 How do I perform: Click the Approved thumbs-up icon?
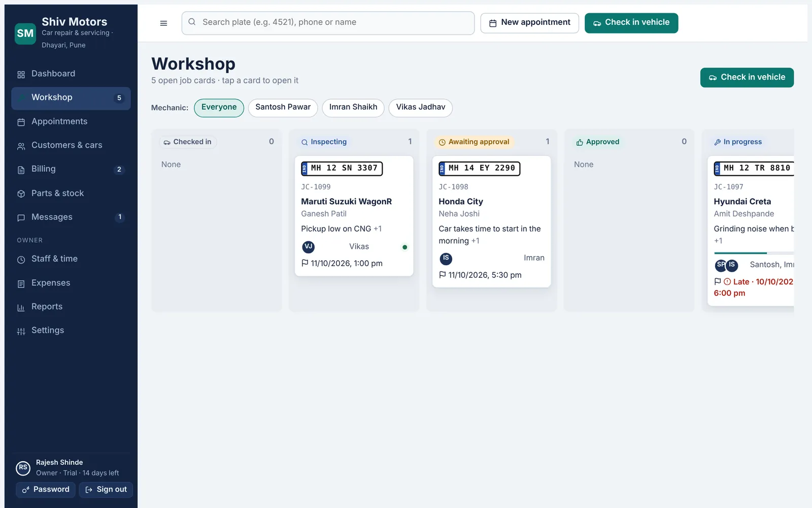click(580, 142)
